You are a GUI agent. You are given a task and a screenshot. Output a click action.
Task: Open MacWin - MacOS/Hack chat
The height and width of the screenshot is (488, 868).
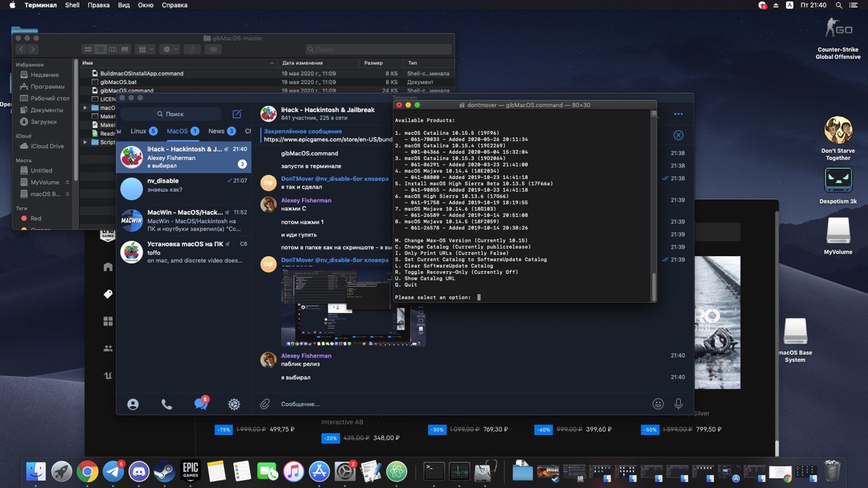click(x=184, y=220)
